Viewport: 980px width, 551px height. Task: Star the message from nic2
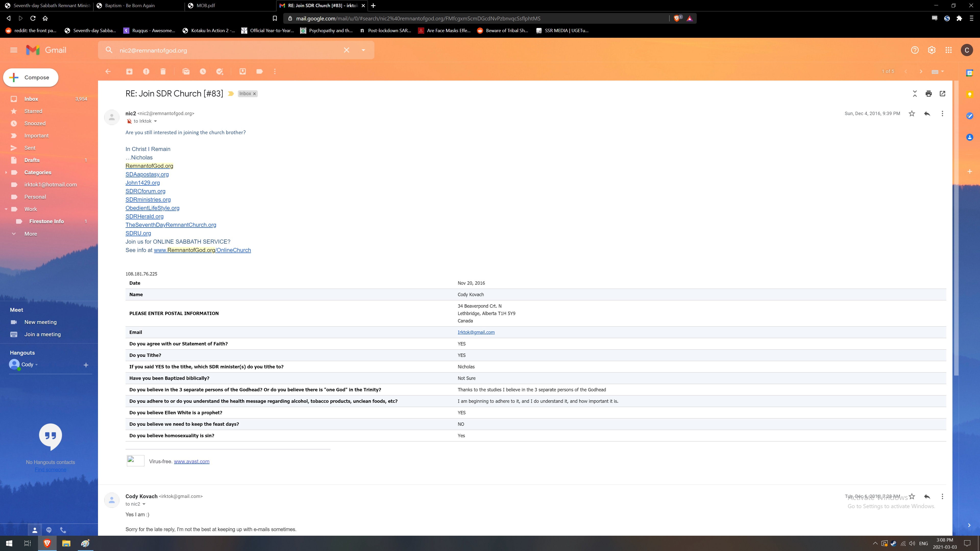pyautogui.click(x=912, y=114)
